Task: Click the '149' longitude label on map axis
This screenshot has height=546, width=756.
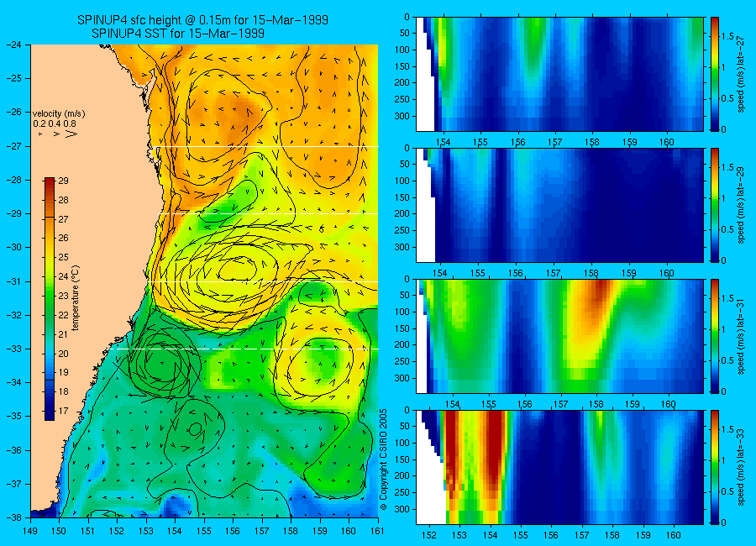Action: point(30,531)
